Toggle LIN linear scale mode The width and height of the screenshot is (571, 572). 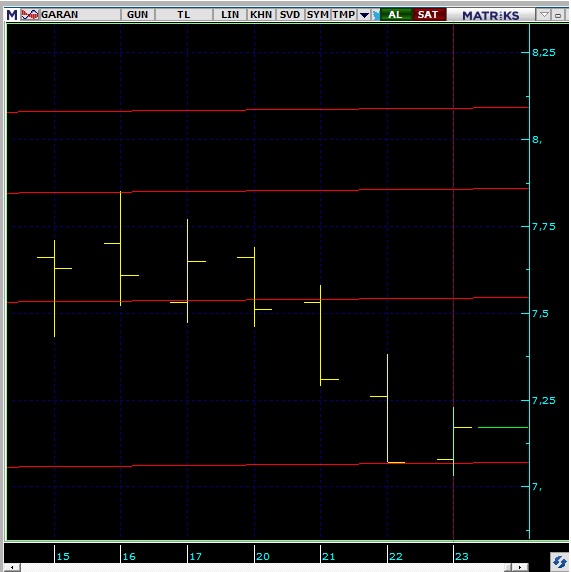click(230, 15)
